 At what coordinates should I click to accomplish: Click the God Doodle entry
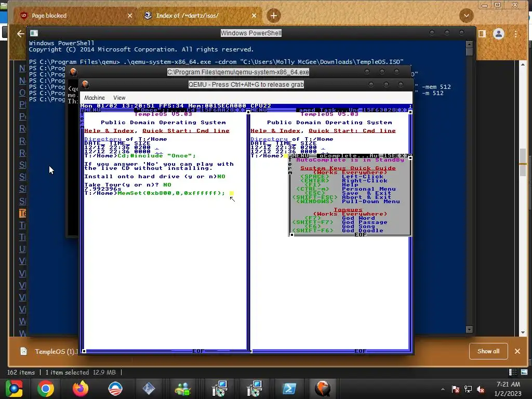pos(362,230)
